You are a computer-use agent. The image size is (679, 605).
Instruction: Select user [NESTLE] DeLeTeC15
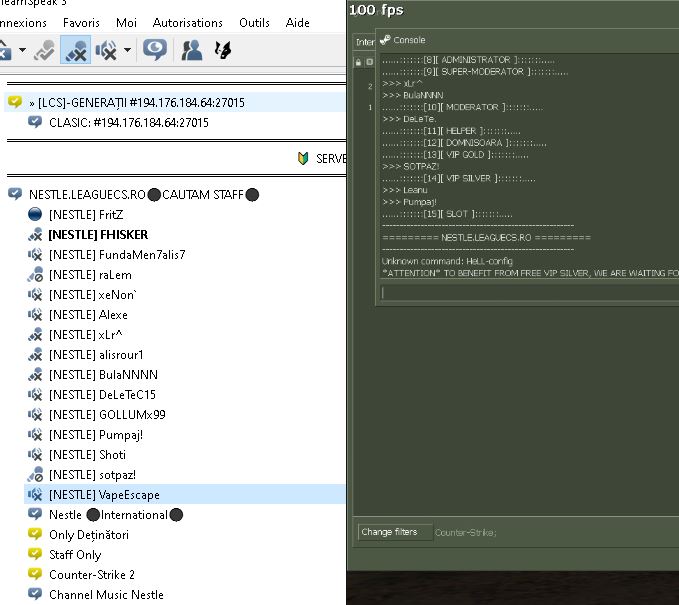102,395
